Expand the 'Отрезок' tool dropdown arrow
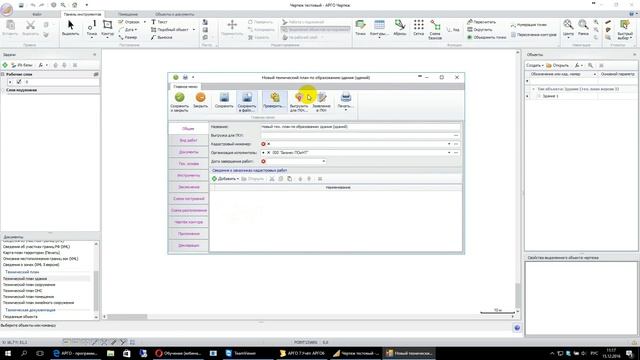This screenshot has height=360, width=640. coord(144,22)
